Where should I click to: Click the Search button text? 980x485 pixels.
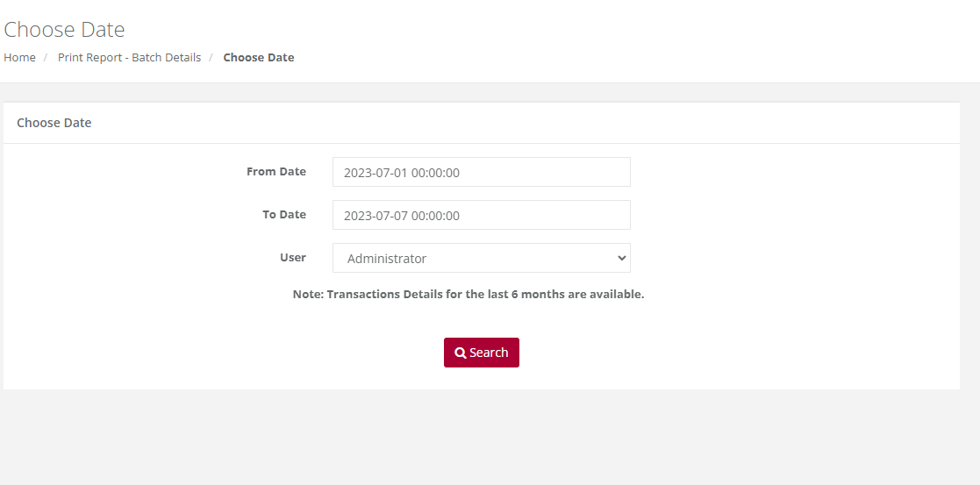pyautogui.click(x=489, y=353)
